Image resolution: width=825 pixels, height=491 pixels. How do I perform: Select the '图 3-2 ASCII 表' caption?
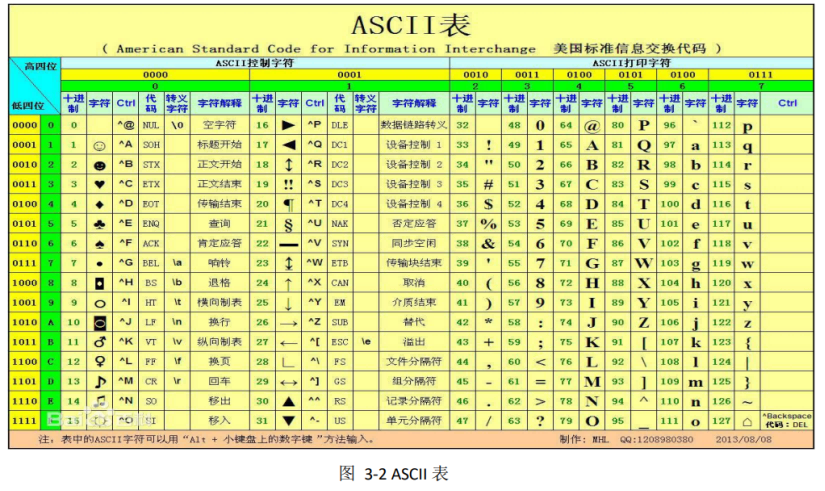(394, 474)
